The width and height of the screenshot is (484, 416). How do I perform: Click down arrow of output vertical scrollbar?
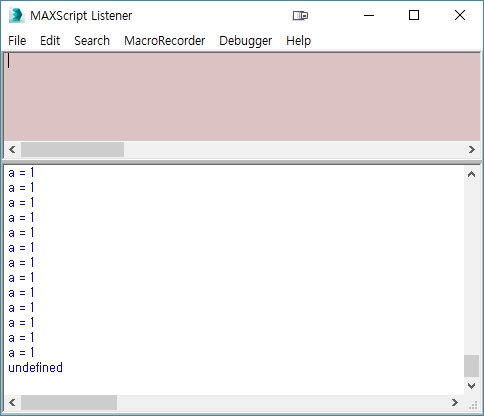471,386
